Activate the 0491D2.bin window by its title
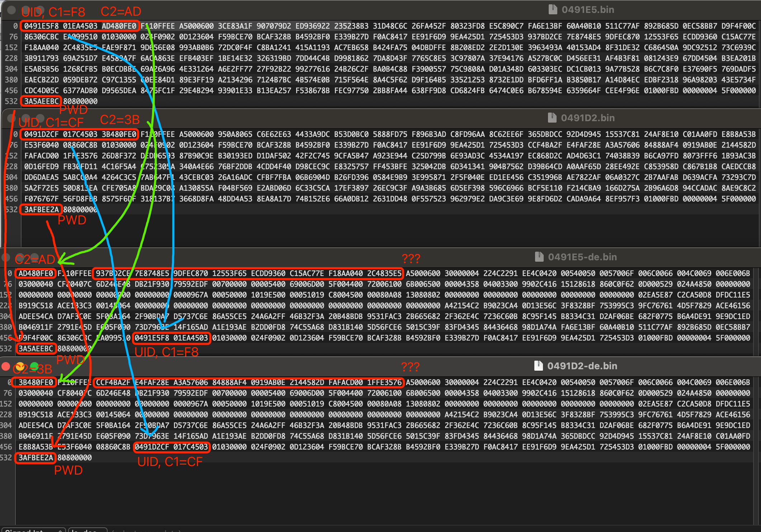 [x=587, y=118]
